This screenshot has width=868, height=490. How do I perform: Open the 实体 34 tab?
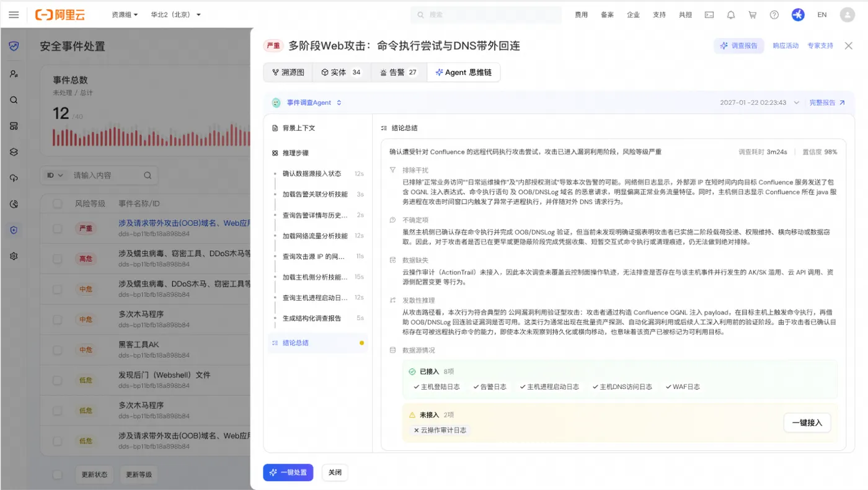click(341, 73)
